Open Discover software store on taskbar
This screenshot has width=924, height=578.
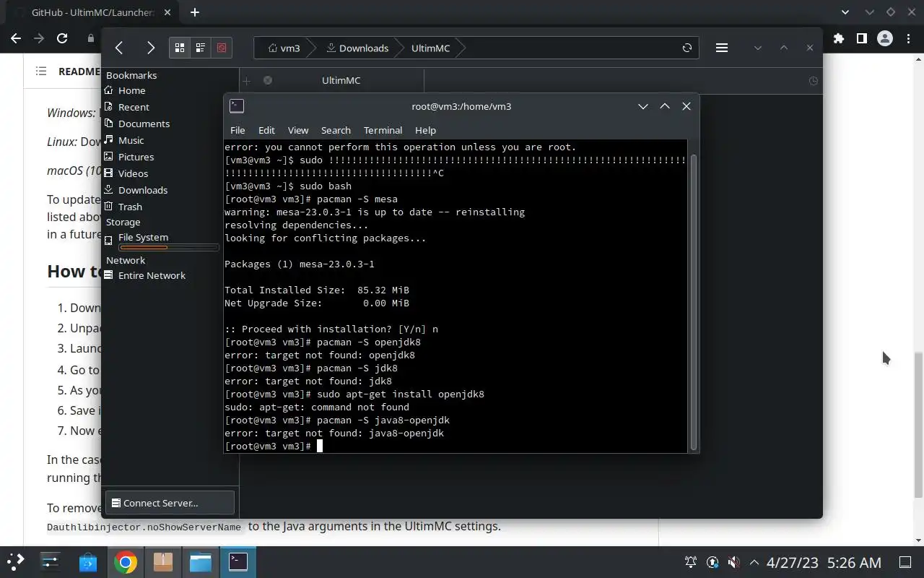88,561
